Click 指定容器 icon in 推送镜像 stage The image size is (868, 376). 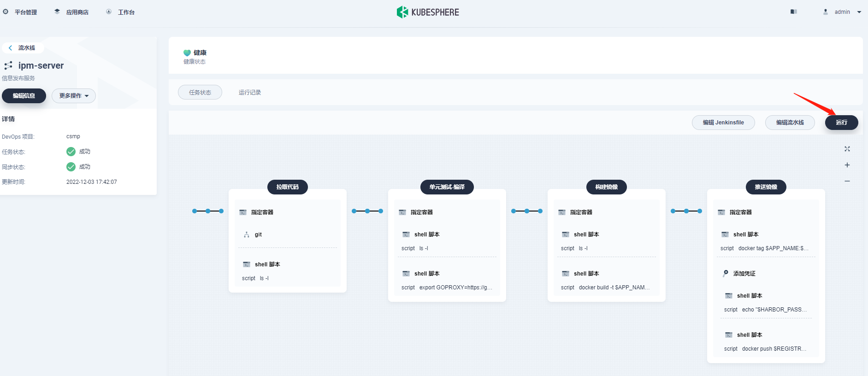[x=721, y=212]
